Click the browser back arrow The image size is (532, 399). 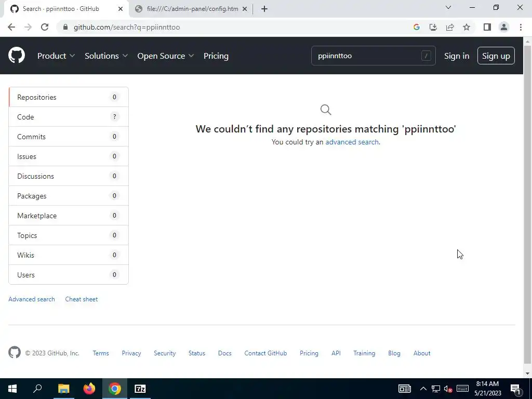pos(11,27)
